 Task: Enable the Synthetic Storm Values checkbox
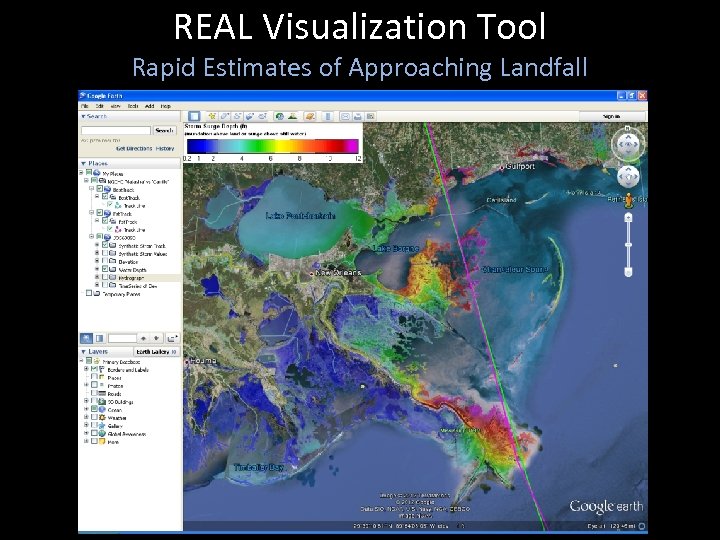tap(105, 253)
